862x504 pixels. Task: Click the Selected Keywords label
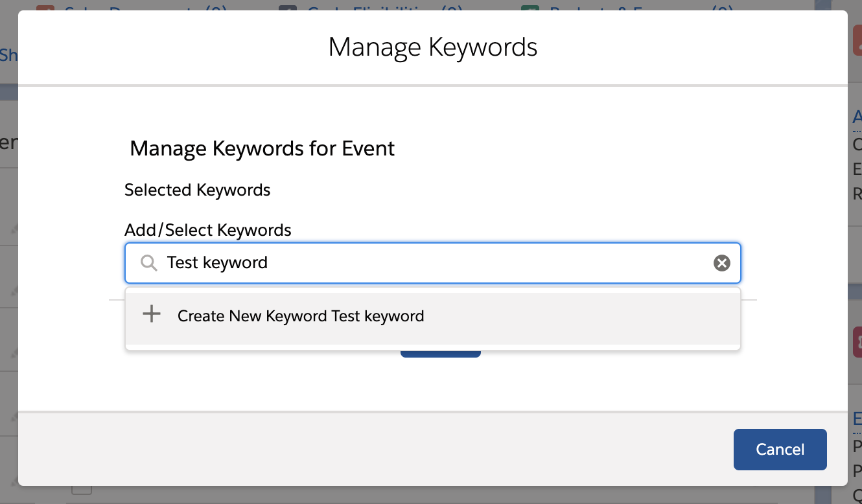pos(198,190)
